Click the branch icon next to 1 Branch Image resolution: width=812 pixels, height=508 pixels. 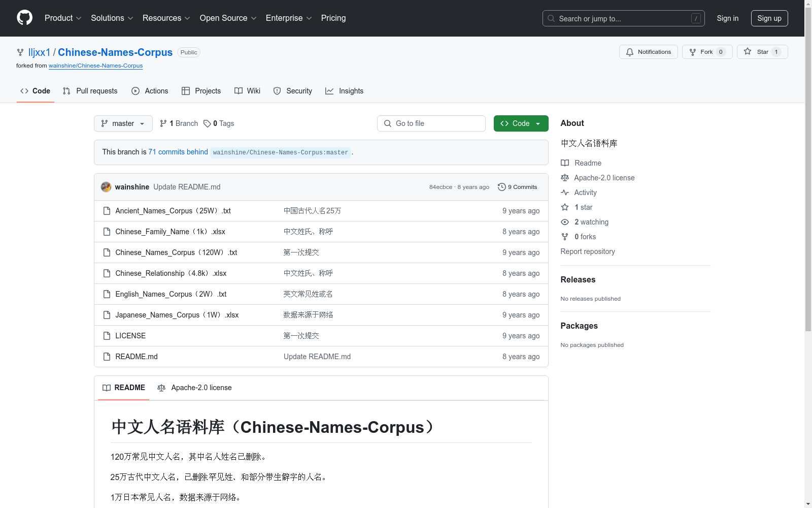163,123
